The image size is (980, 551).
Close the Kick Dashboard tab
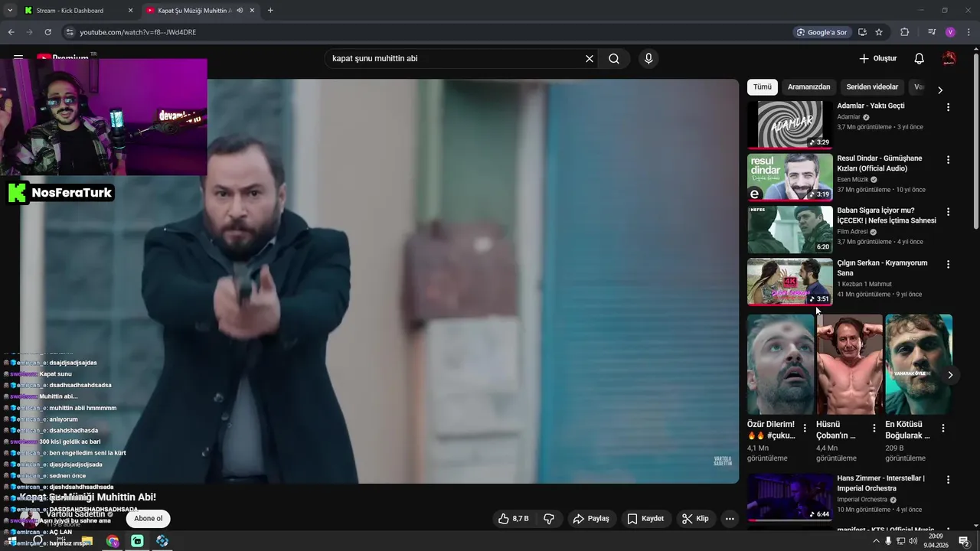point(130,11)
